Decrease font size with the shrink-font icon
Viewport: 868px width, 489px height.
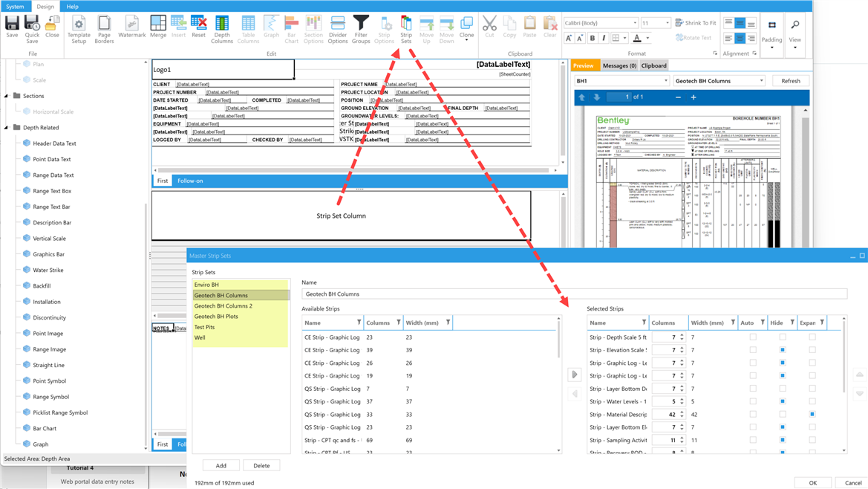point(580,38)
